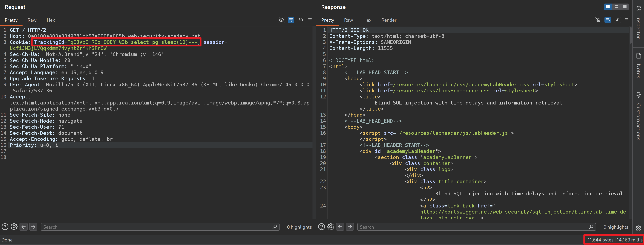644x245 pixels.
Task: Open Request search settings gear
Action: pos(14,227)
